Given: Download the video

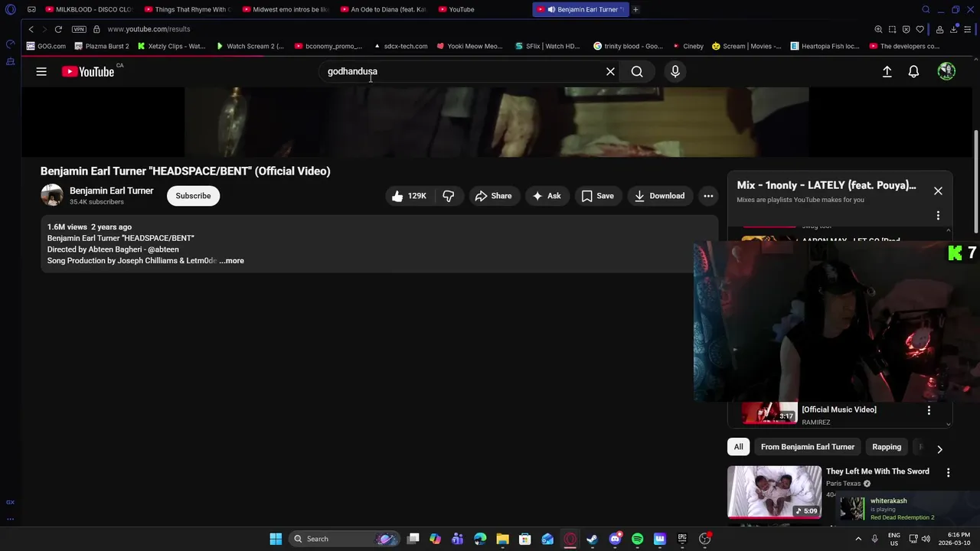Looking at the screenshot, I should pyautogui.click(x=659, y=196).
